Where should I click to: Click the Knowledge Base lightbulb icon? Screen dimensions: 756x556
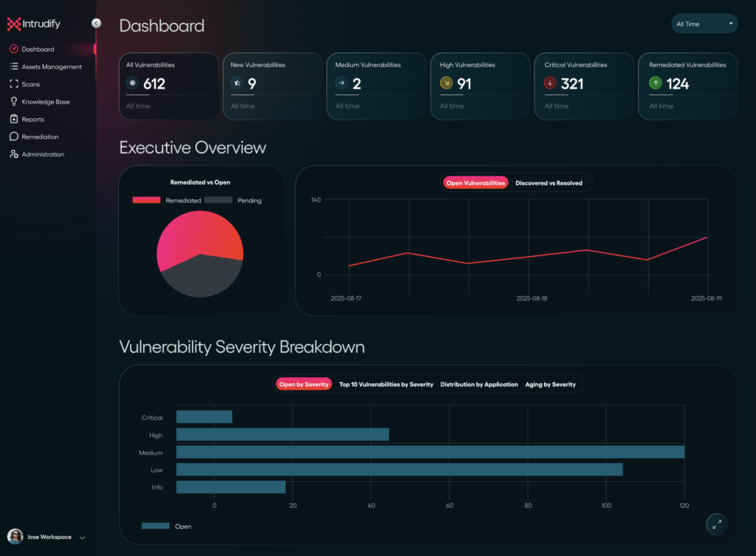[x=13, y=102]
